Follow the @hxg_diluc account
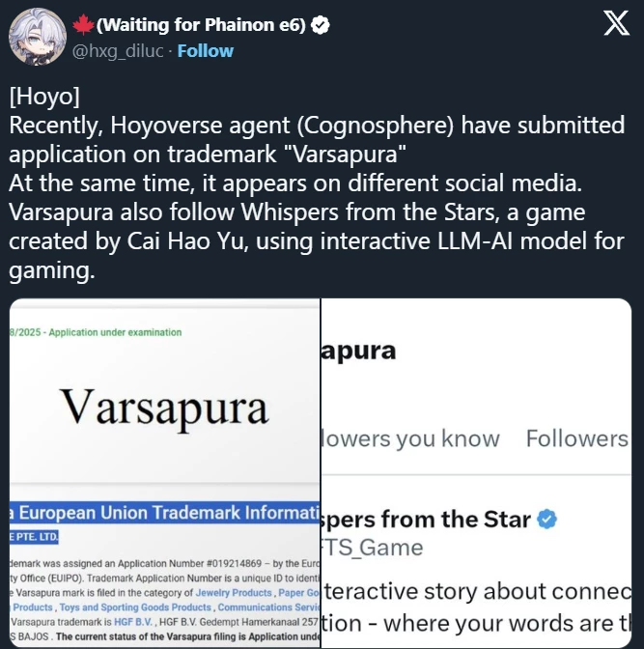This screenshot has height=649, width=644. 206,51
